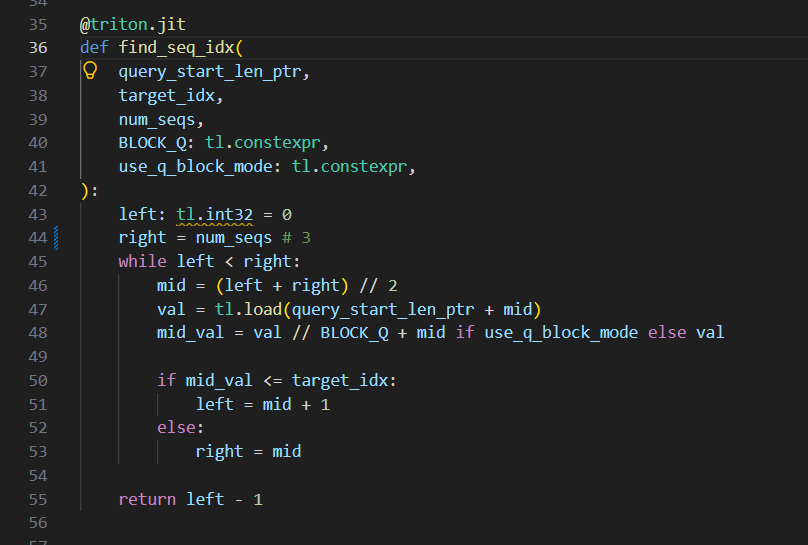Screen dimensions: 808x545
Task: Click 'right = mid' on line 53
Action: click(x=248, y=452)
